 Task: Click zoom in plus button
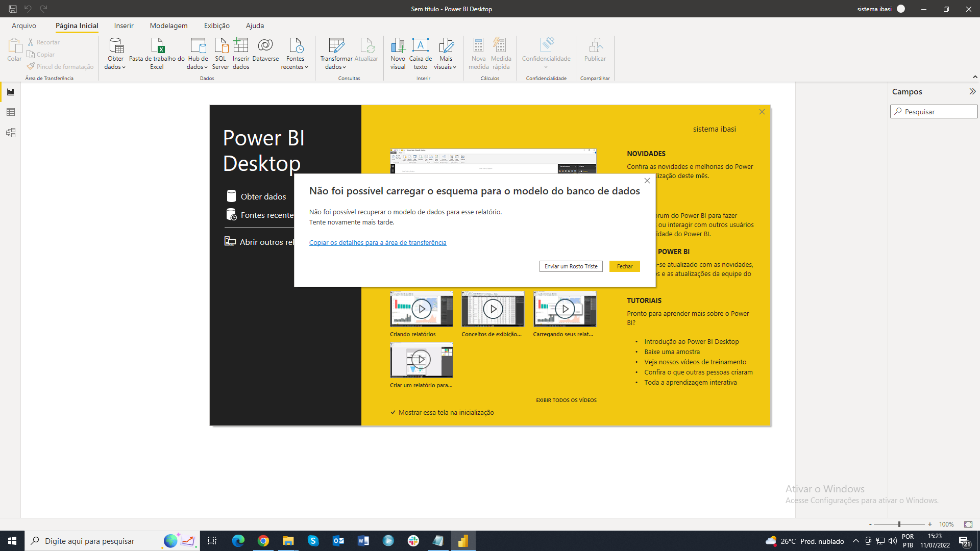[x=930, y=524]
